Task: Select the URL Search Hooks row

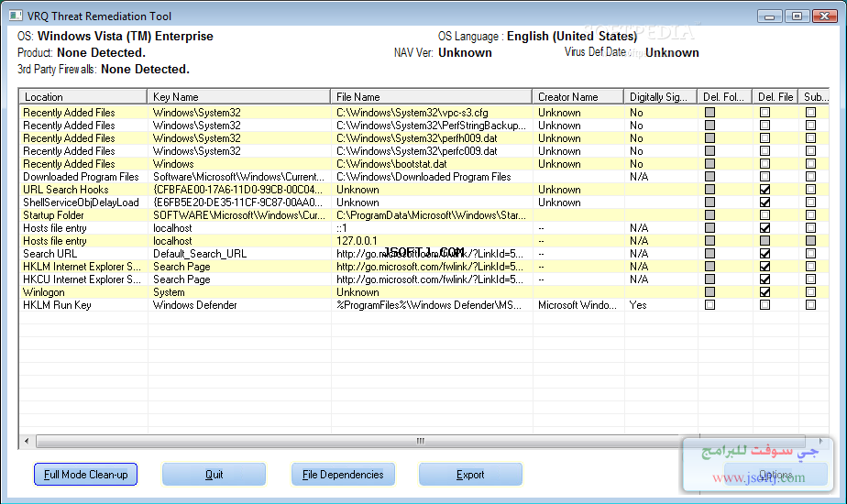Action: pos(423,190)
